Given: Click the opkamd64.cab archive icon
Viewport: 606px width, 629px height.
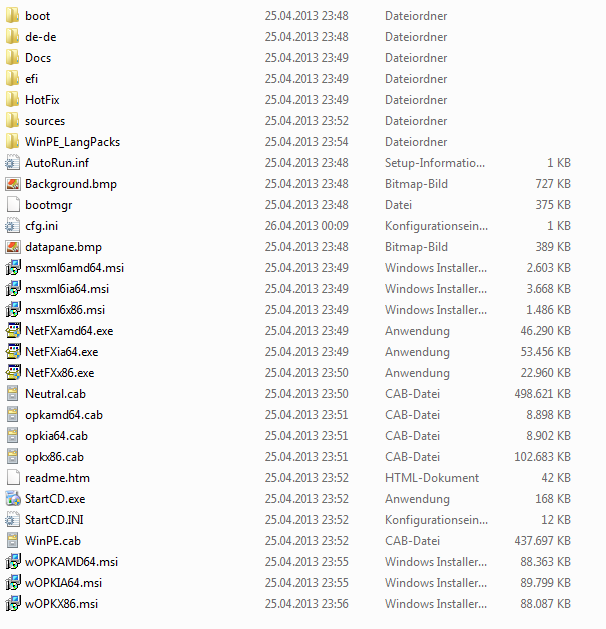Looking at the screenshot, I should tap(12, 414).
